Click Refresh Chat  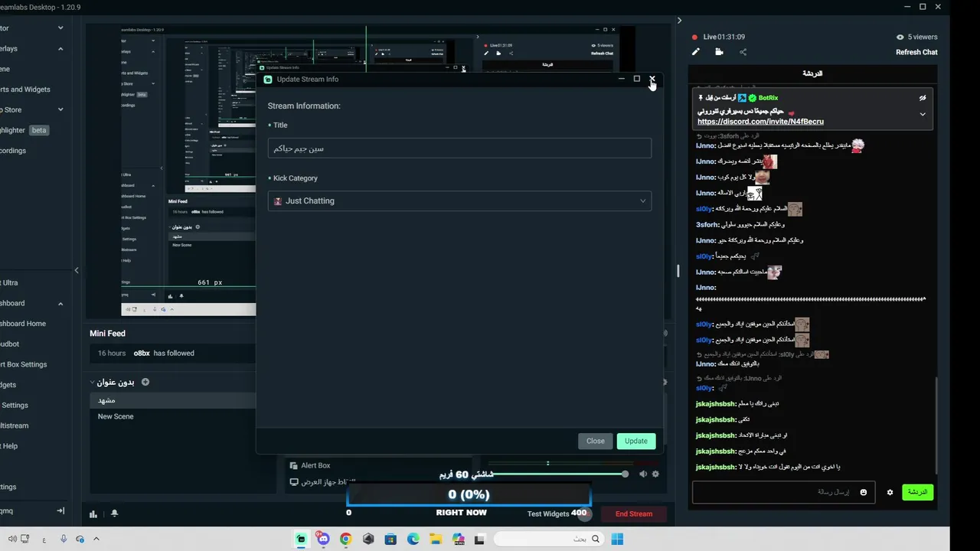click(x=916, y=52)
